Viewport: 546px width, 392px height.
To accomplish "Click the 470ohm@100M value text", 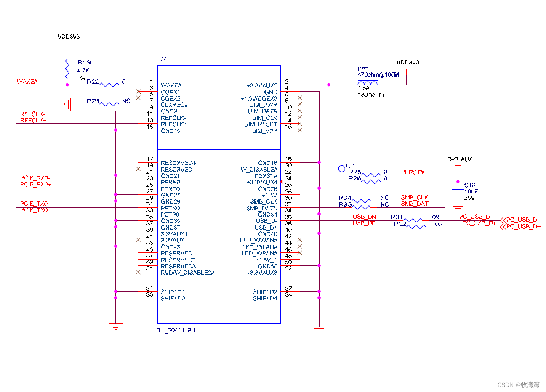I will point(378,74).
